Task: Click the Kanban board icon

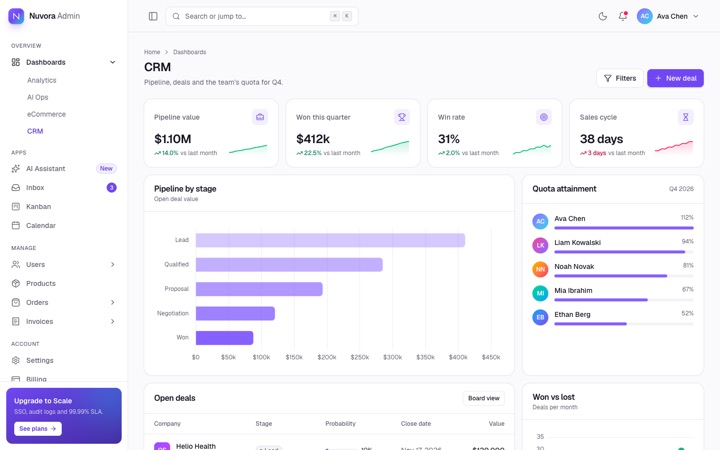Action: pos(16,207)
